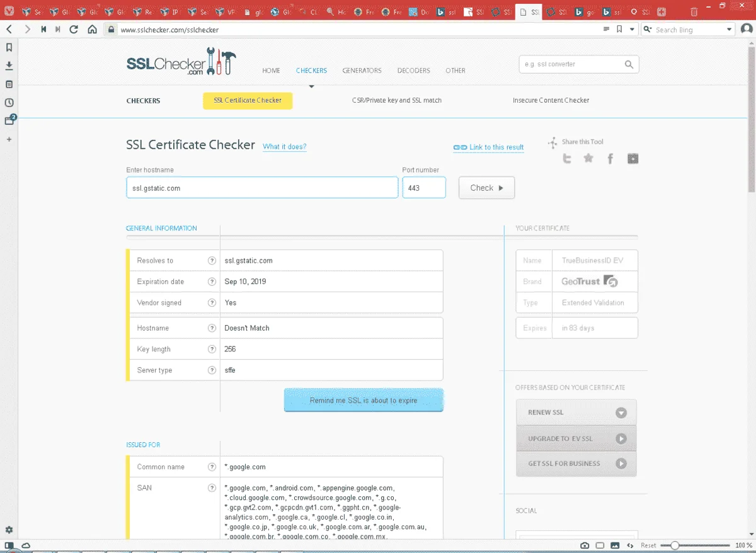Show help for SAN row
The width and height of the screenshot is (756, 553).
(x=212, y=488)
